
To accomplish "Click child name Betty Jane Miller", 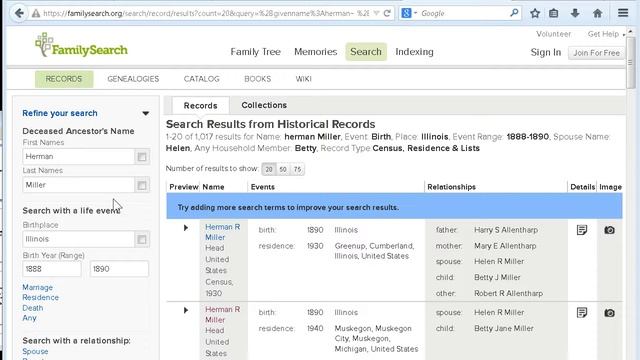I will (504, 329).
